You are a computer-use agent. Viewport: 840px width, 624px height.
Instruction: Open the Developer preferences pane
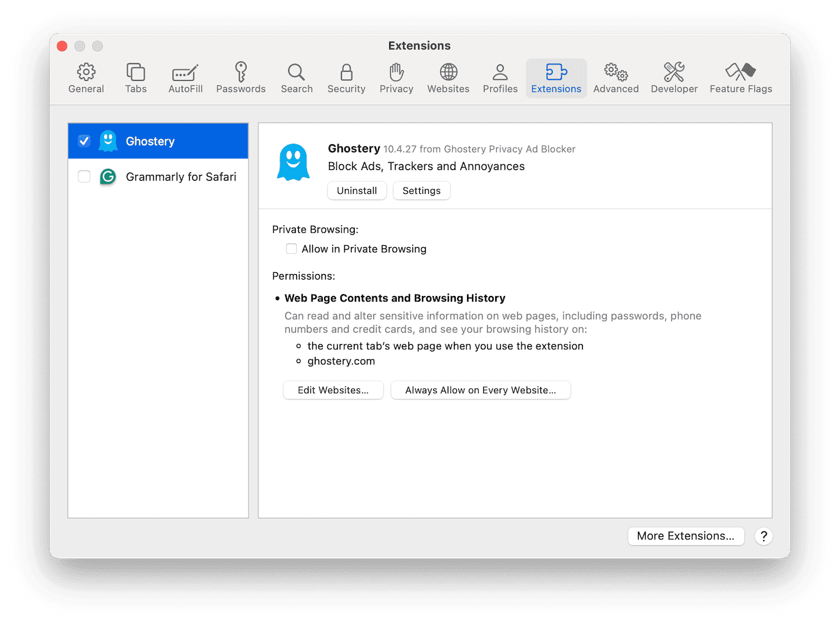(x=674, y=77)
